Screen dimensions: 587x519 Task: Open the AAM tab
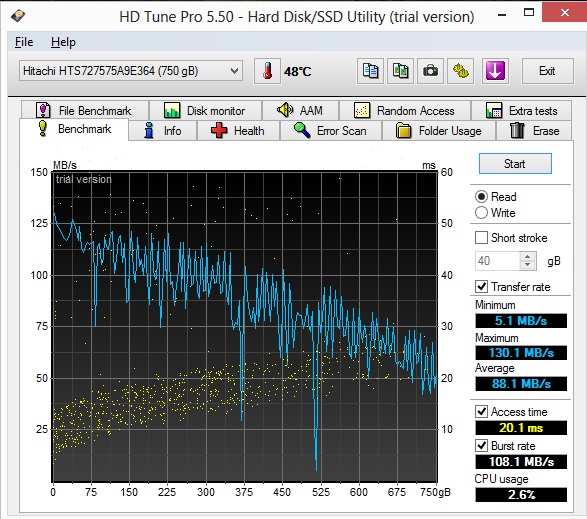300,111
